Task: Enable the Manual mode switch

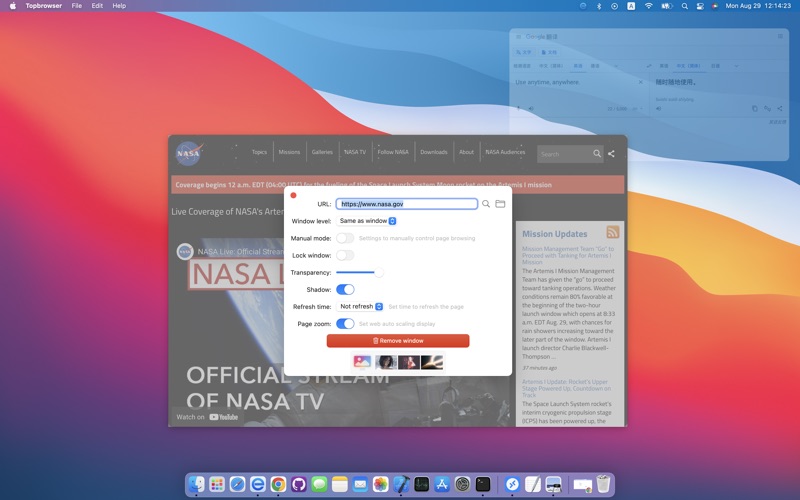Action: (x=345, y=238)
